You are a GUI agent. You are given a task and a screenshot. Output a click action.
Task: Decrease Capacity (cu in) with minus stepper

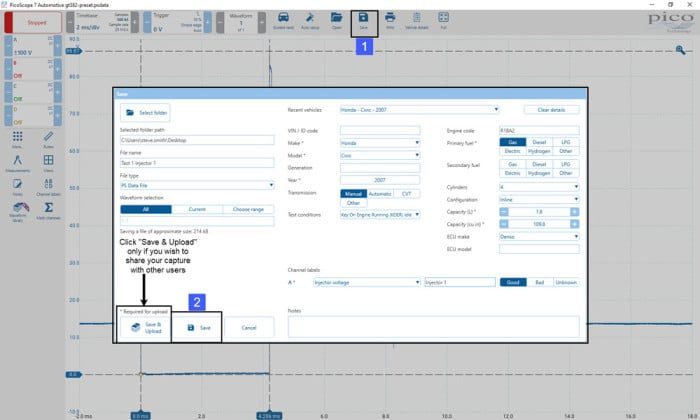click(504, 224)
